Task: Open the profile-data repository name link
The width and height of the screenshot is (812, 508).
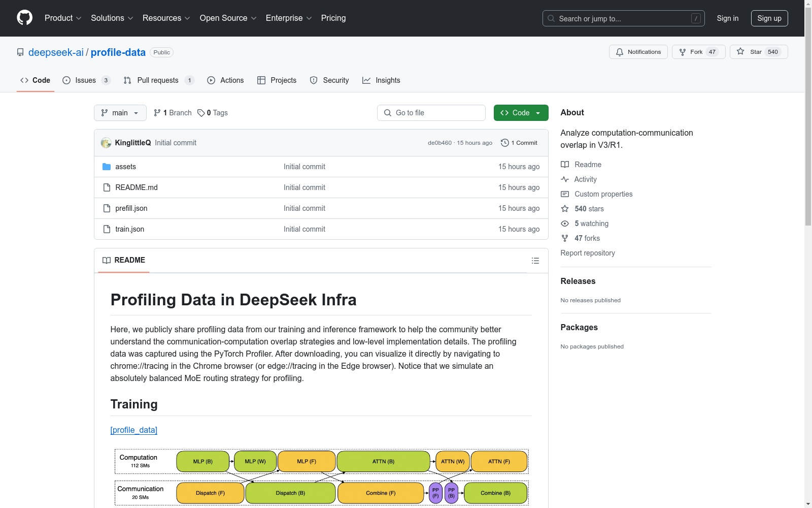Action: click(x=118, y=52)
